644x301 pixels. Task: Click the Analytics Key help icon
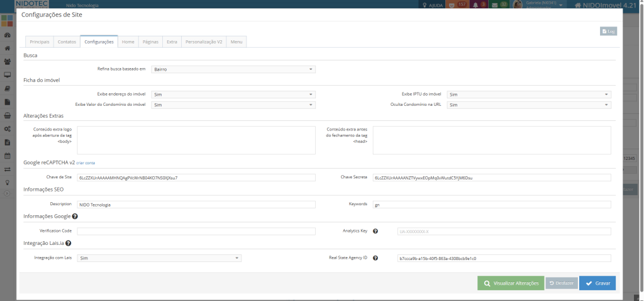tap(375, 232)
